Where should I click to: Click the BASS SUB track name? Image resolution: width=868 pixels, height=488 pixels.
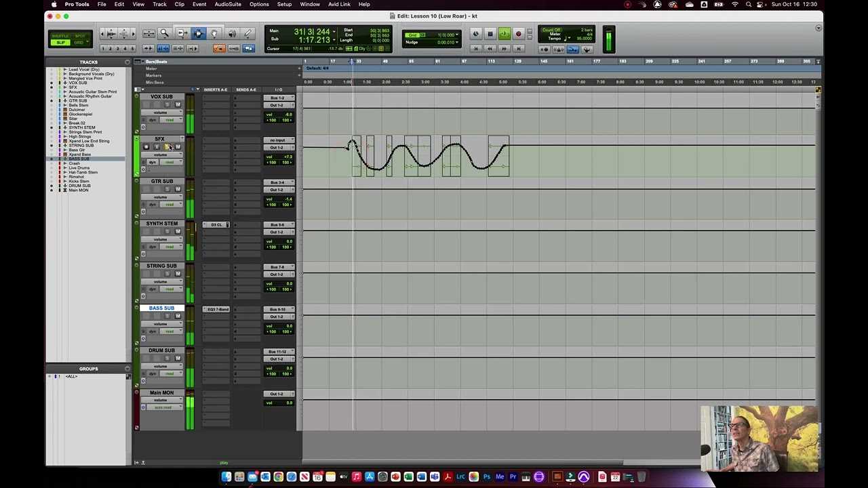click(161, 308)
